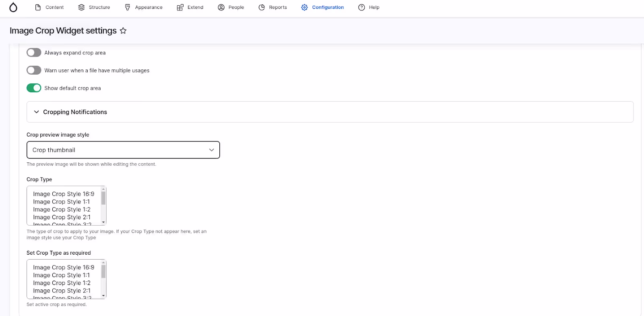644x316 pixels.
Task: Click the Extend puzzle icon
Action: pyautogui.click(x=180, y=7)
